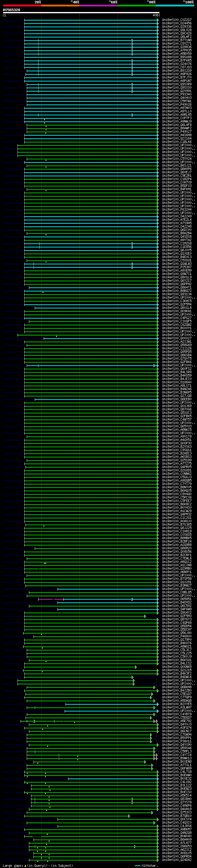Click the cyan alignment bar for UniRef100_B7FJT0
This screenshot has height=868, width=197.
(91, 78)
